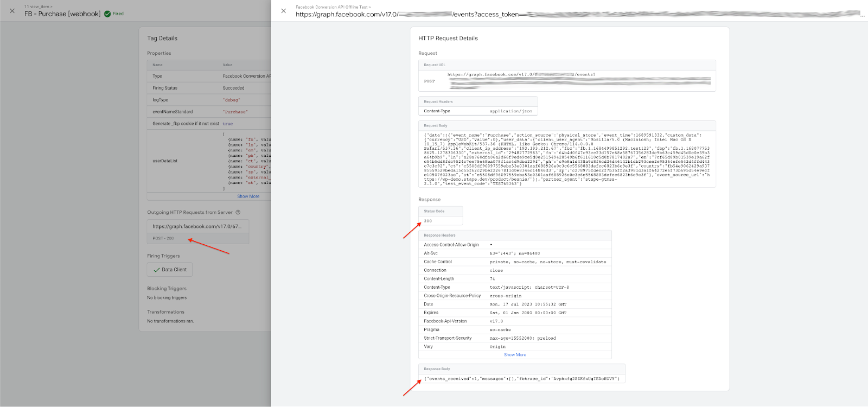Click the Cross-Origin-Resource-Policy cross-origin value
The image size is (868, 407).
506,296
